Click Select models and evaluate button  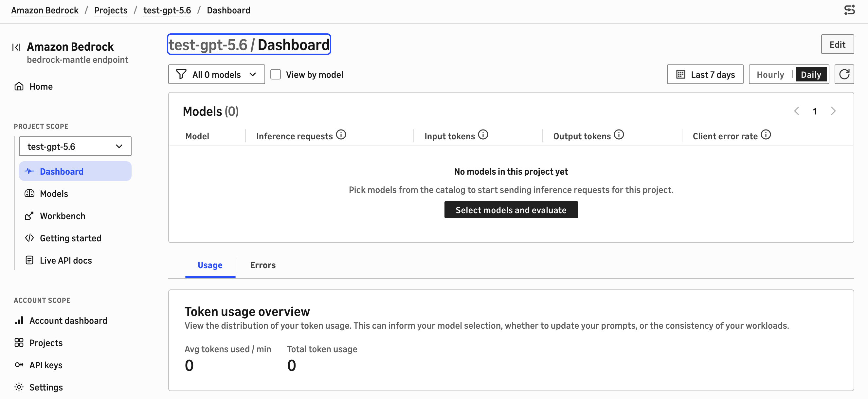pos(511,210)
